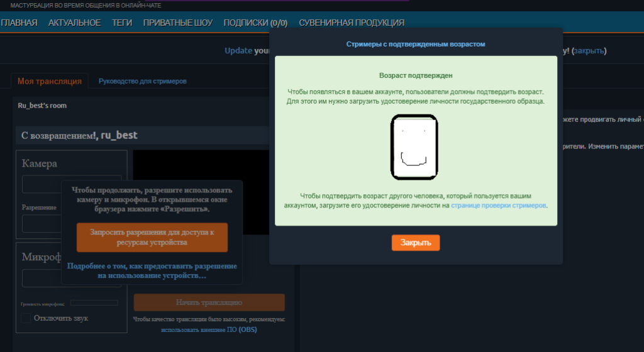The height and width of the screenshot is (352, 644).
Task: Visit the СУВЕНИРНАЯ ПРОДУКЦИЯ page
Action: coord(352,23)
